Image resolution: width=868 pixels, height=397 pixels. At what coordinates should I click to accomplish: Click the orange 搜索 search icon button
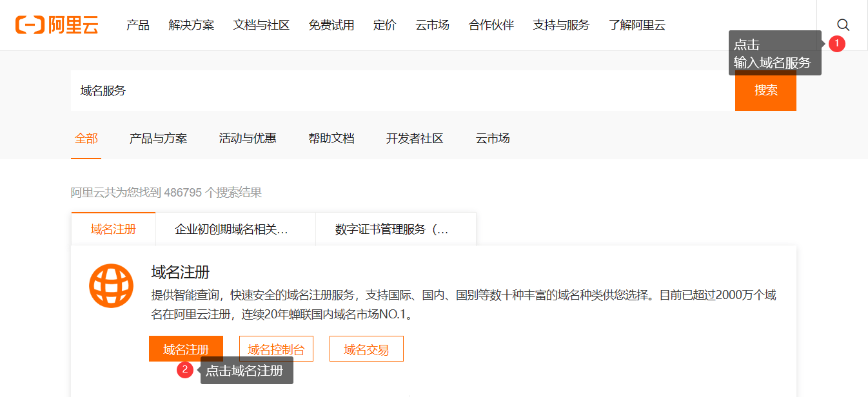click(765, 91)
